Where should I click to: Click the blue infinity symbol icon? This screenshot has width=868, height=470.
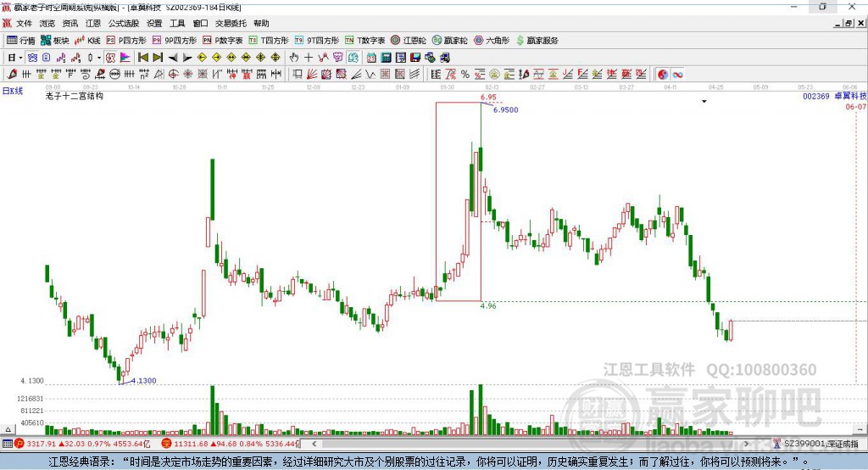pyautogui.click(x=677, y=75)
